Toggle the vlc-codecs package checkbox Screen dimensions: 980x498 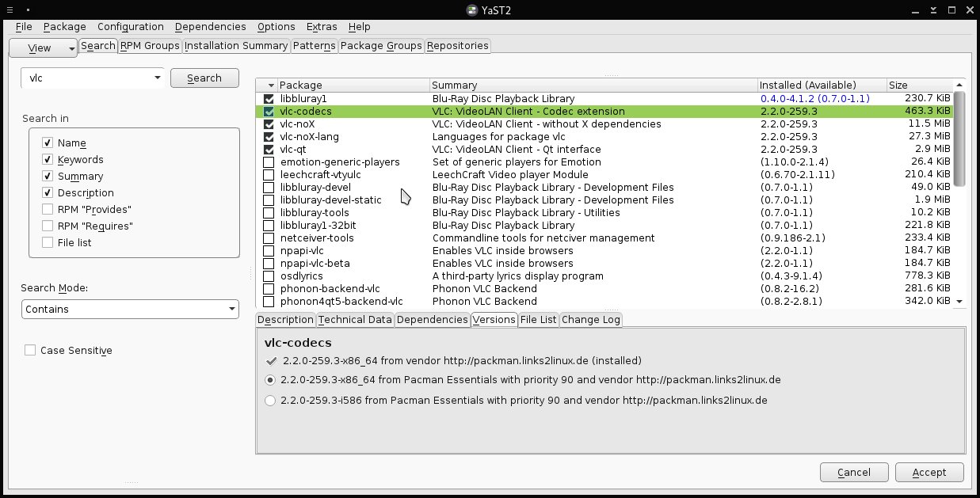pyautogui.click(x=269, y=112)
